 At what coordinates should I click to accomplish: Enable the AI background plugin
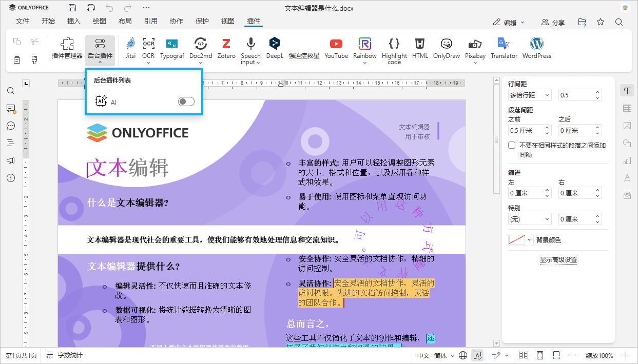[186, 101]
